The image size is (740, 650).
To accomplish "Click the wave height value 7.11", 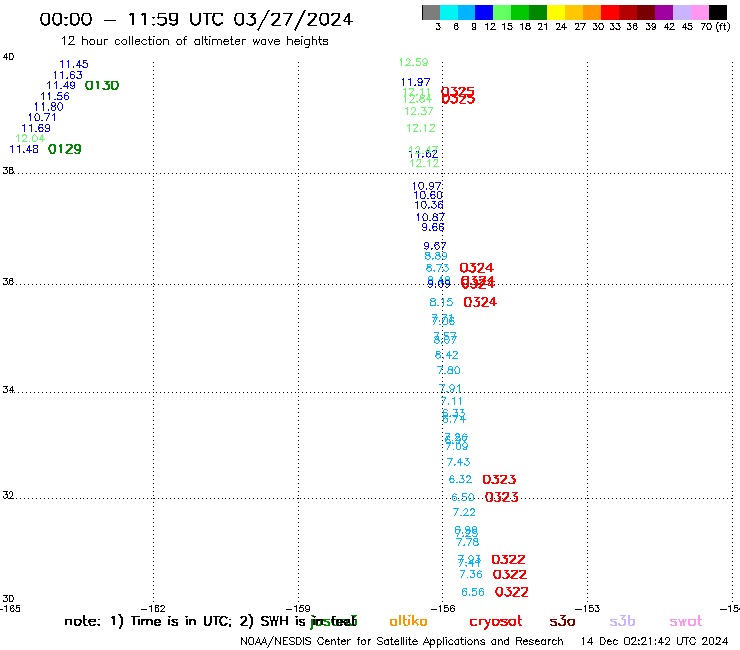I will pyautogui.click(x=452, y=401).
